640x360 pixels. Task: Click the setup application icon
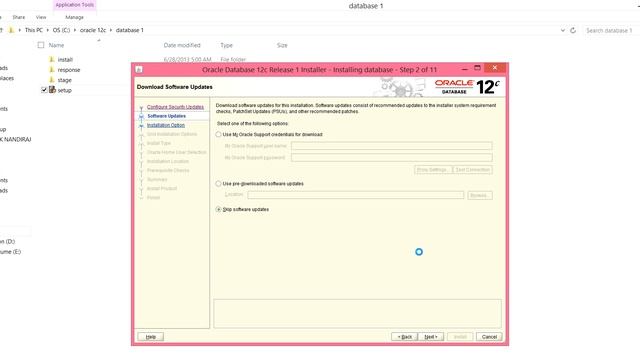(52, 90)
